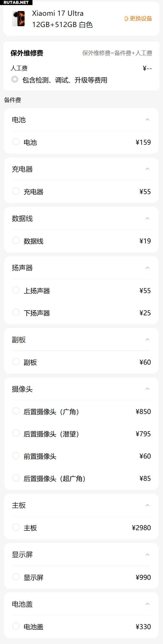The width and height of the screenshot is (163, 644).
Task: Select 显示屏 ¥990 radio button
Action: (16, 577)
